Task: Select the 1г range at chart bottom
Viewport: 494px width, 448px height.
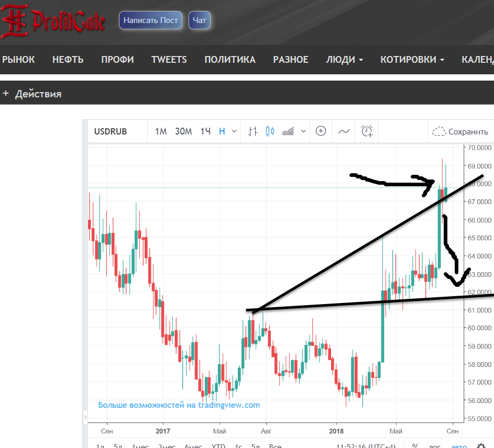Action: click(238, 445)
